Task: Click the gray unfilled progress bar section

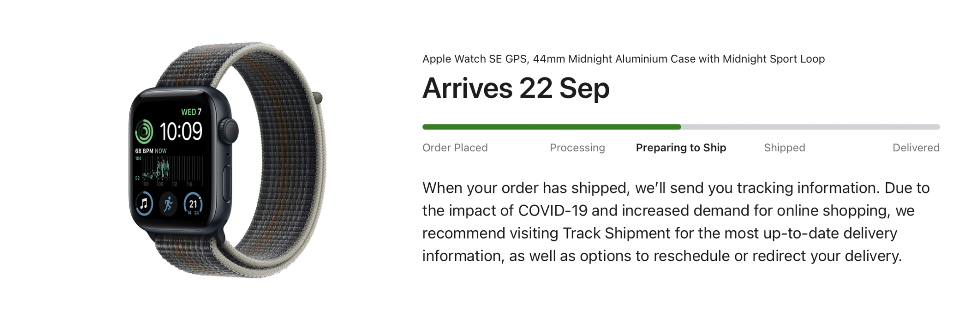Action: (x=810, y=127)
